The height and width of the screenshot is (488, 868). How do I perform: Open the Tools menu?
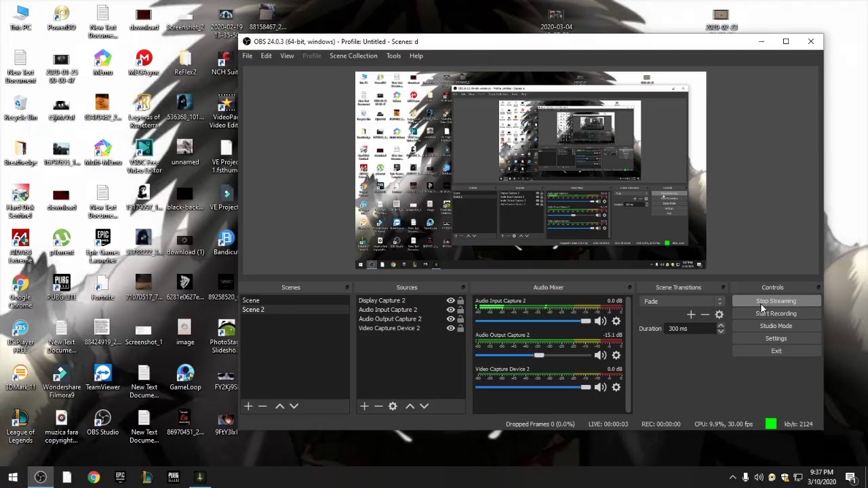[393, 56]
